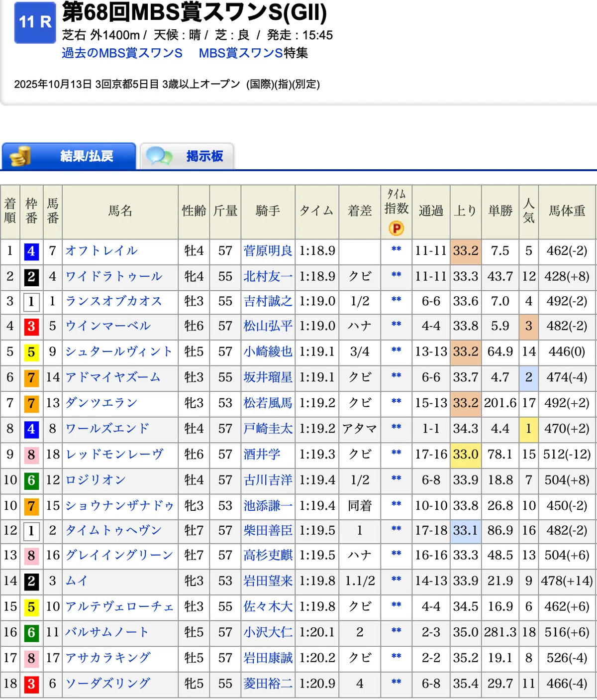The width and height of the screenshot is (597, 700).
Task: Open jockey 小沢大仁 profile
Action: point(268,632)
